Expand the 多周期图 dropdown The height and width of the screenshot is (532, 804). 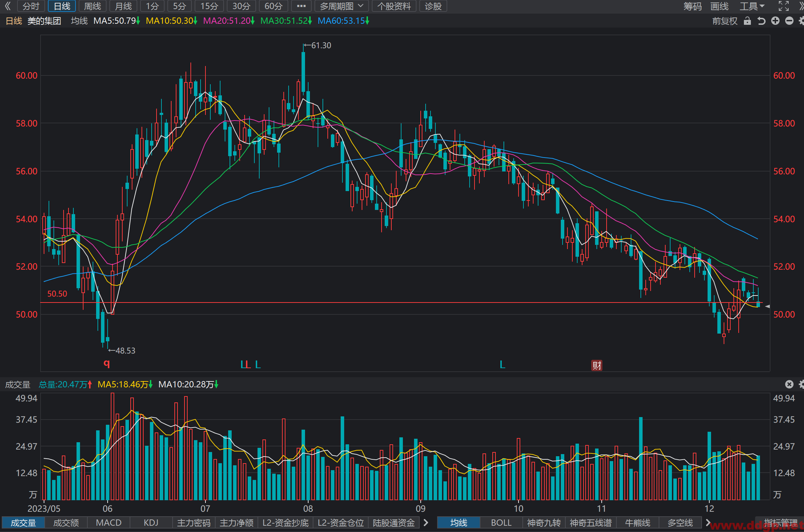pos(342,6)
